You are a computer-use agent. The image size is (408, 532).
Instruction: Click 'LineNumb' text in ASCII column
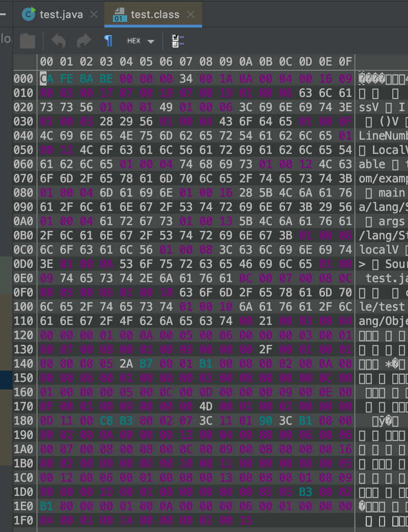[x=382, y=135]
